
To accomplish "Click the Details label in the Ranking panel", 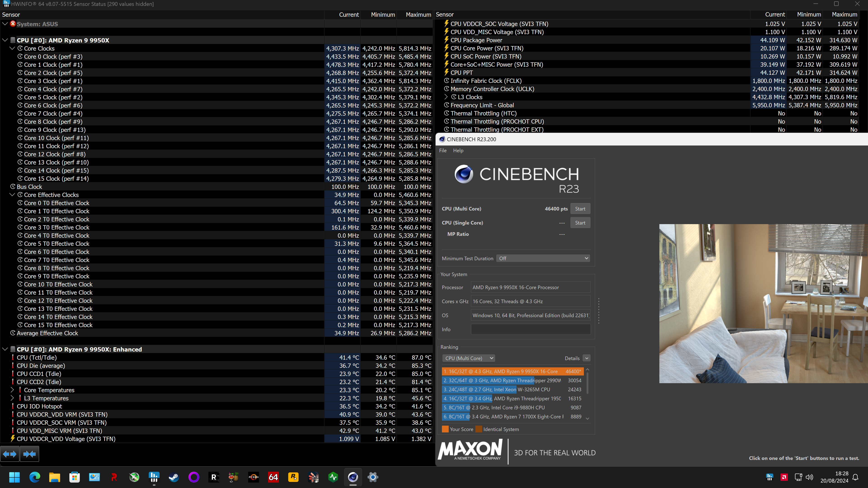I will [x=572, y=358].
